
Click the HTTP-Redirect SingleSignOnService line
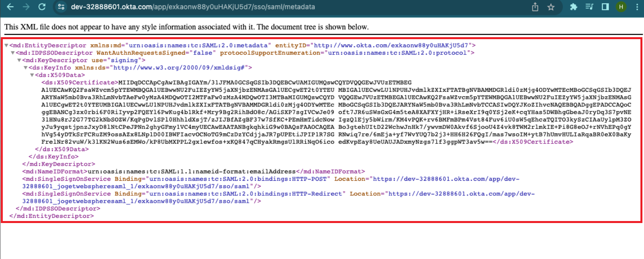(x=278, y=197)
